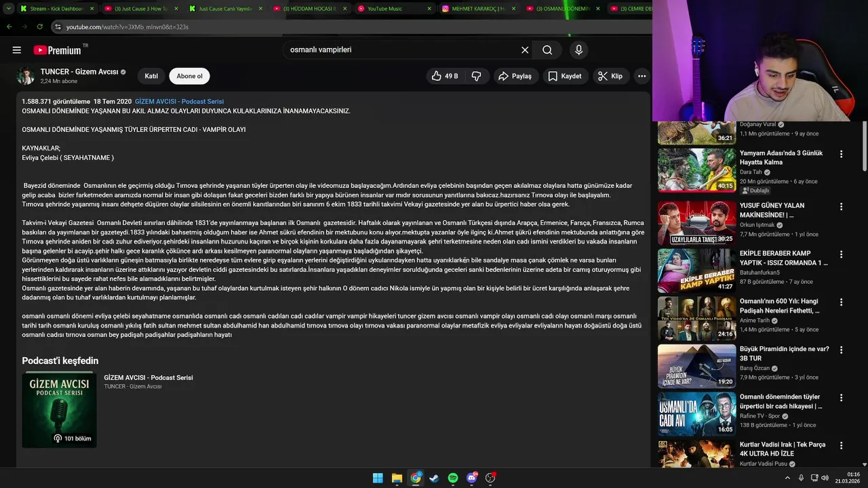
Task: Click the browser address bar URL
Action: (127, 27)
